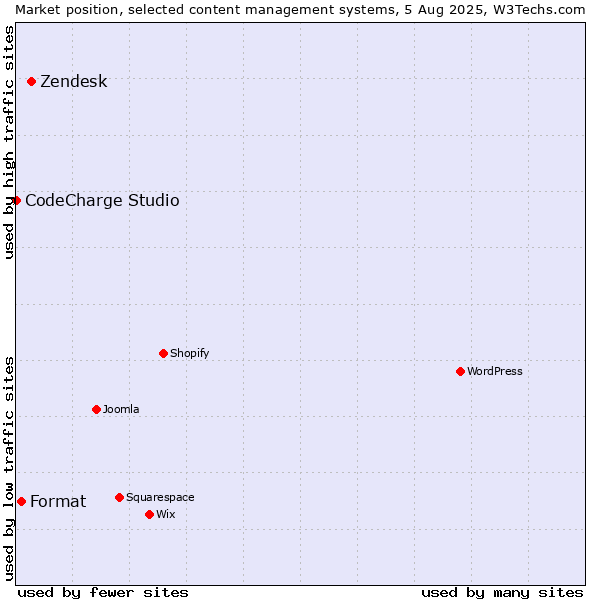Viewport: 600px width, 600px height.
Task: Click the 'used by many sites' axis label
Action: click(502, 593)
